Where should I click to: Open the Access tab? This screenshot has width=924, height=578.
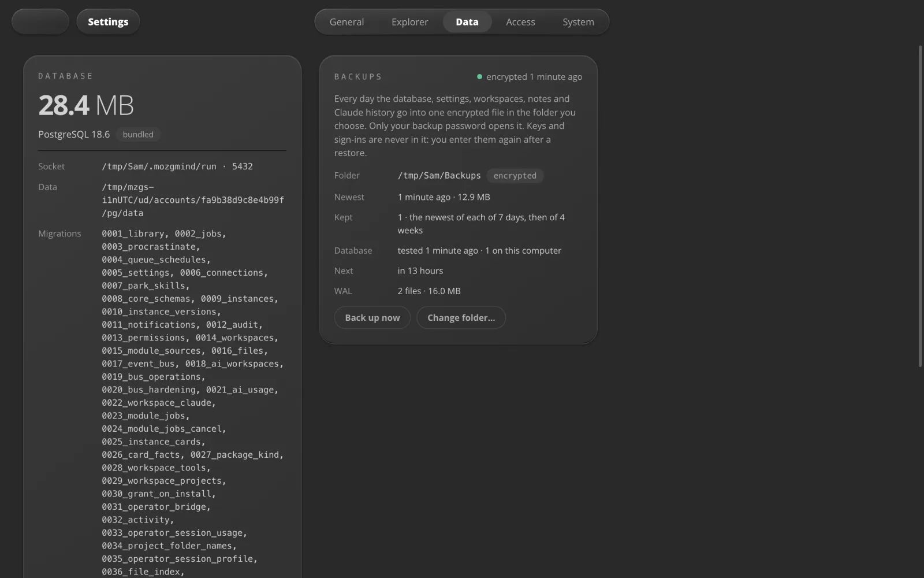point(520,22)
